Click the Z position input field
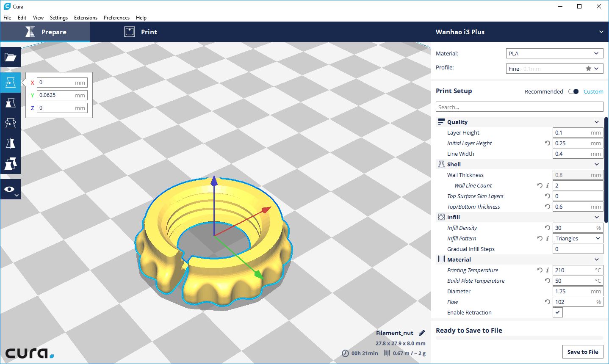 62,108
